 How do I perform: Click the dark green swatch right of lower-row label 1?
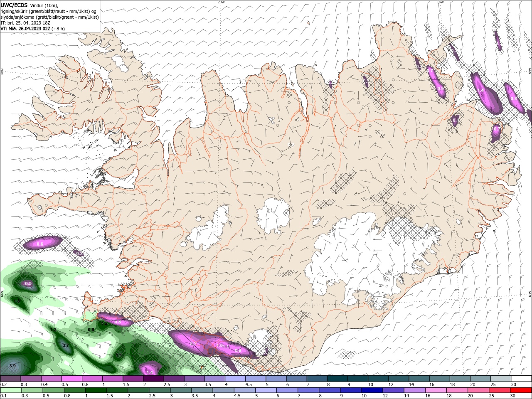pos(96,390)
